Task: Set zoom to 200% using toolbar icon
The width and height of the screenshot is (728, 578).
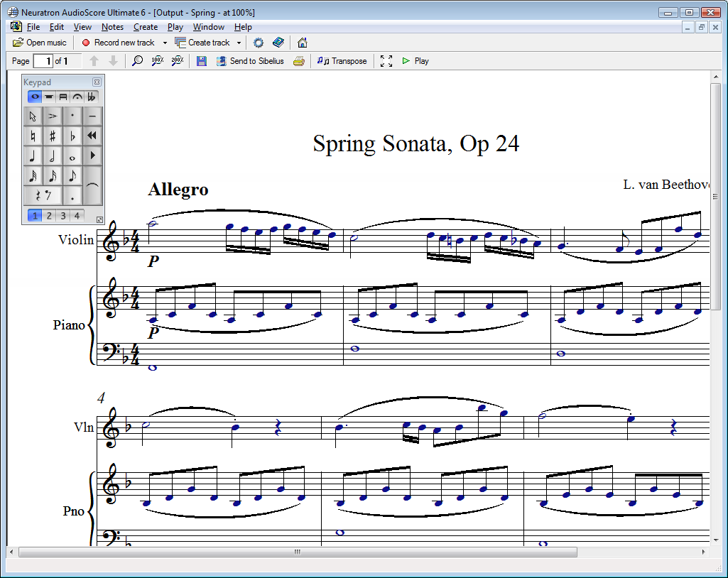Action: pos(178,61)
